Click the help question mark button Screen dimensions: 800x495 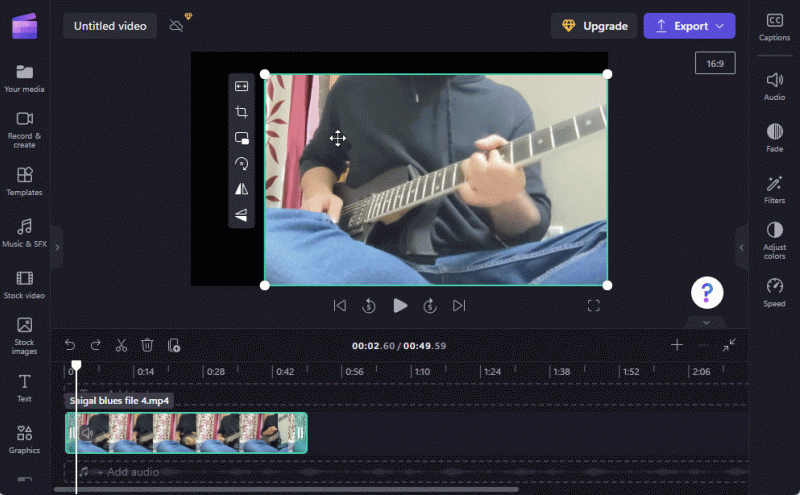click(x=707, y=292)
